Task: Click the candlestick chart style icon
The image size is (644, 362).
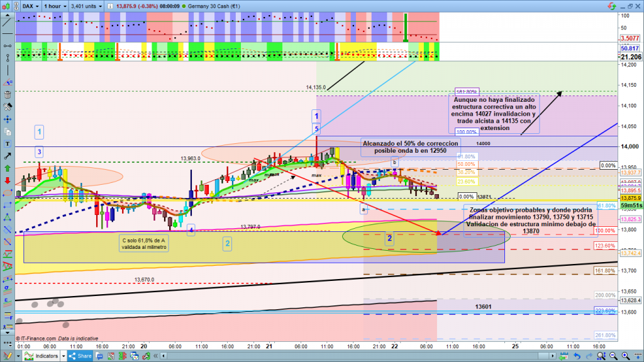Action: point(6,6)
